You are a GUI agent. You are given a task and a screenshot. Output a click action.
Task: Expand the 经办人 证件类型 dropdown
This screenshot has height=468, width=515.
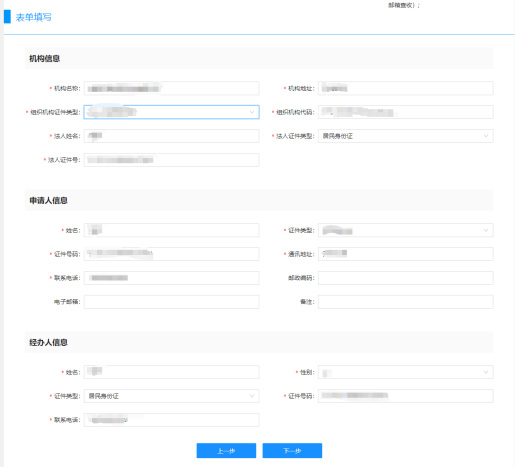tap(171, 396)
